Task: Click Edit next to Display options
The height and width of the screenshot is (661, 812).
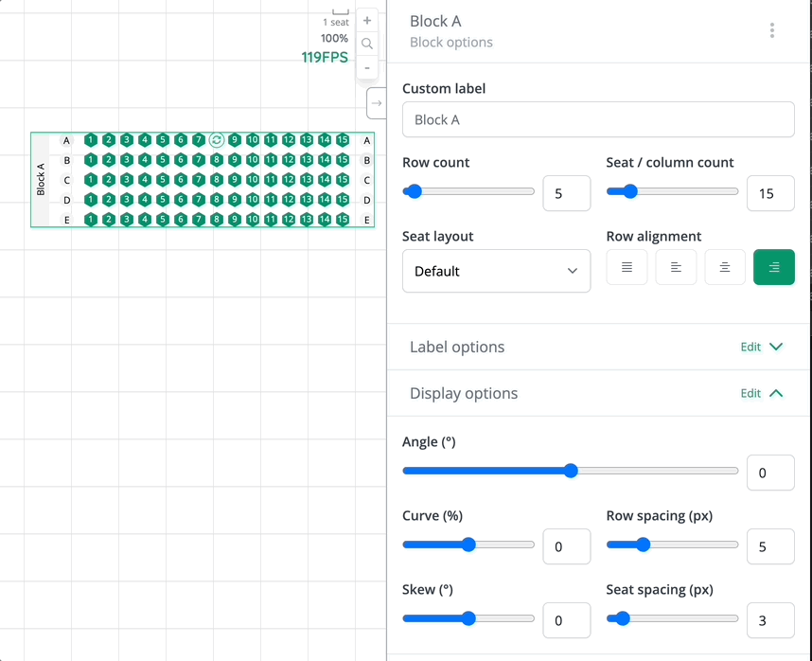Action: click(752, 393)
